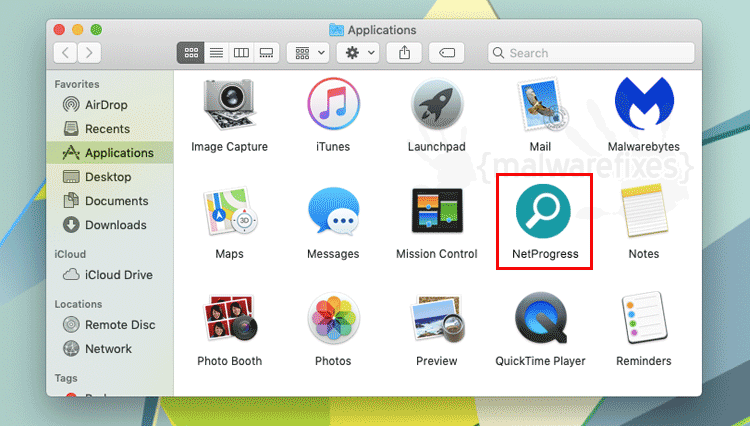Switch to icon view
The height and width of the screenshot is (426, 750).
coord(191,53)
